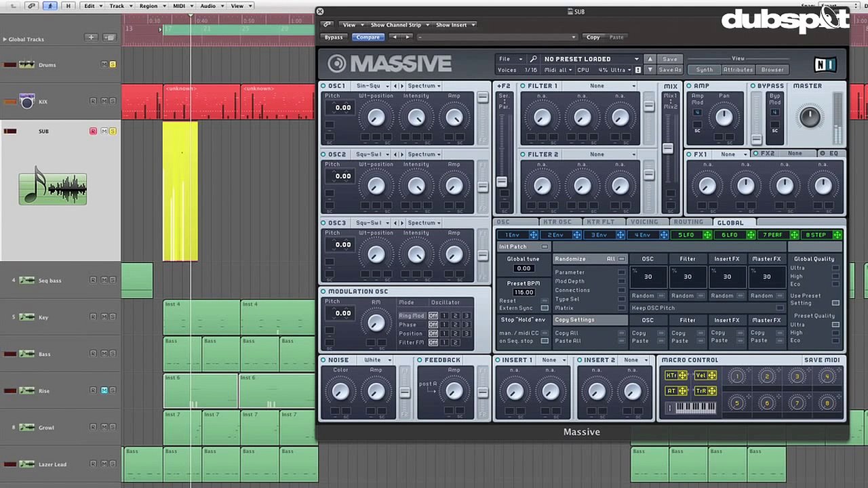Image resolution: width=868 pixels, height=488 pixels.
Task: Click the KTr macro crosshair handle
Action: pos(682,375)
